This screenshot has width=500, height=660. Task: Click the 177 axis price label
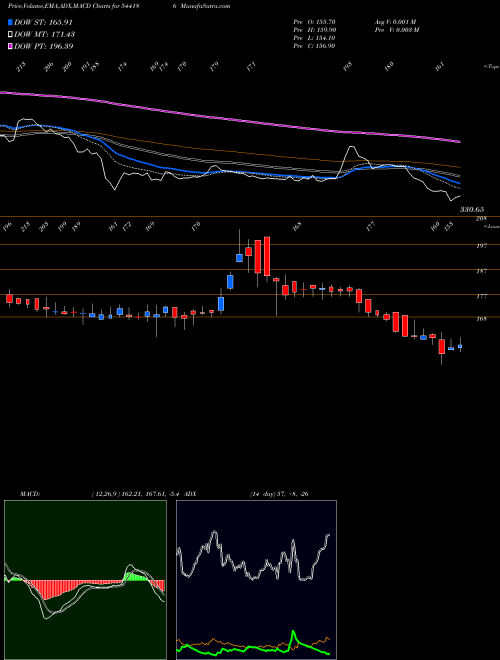pyautogui.click(x=481, y=297)
